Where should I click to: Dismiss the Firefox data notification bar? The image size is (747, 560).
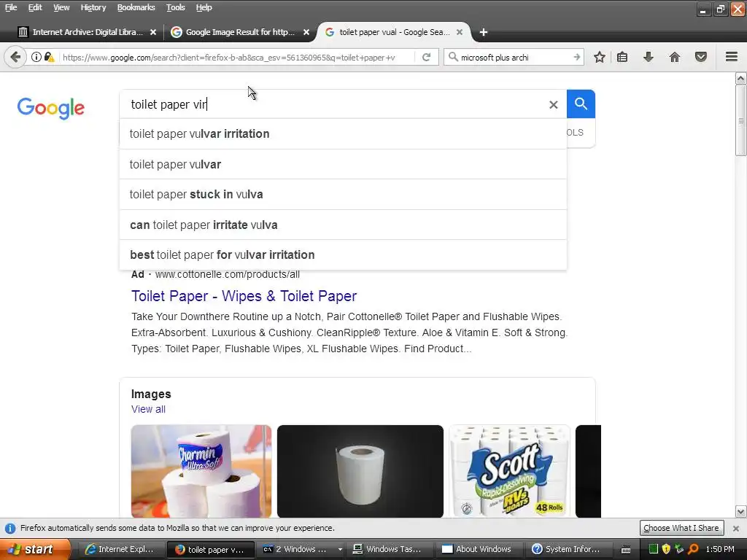pos(735,528)
